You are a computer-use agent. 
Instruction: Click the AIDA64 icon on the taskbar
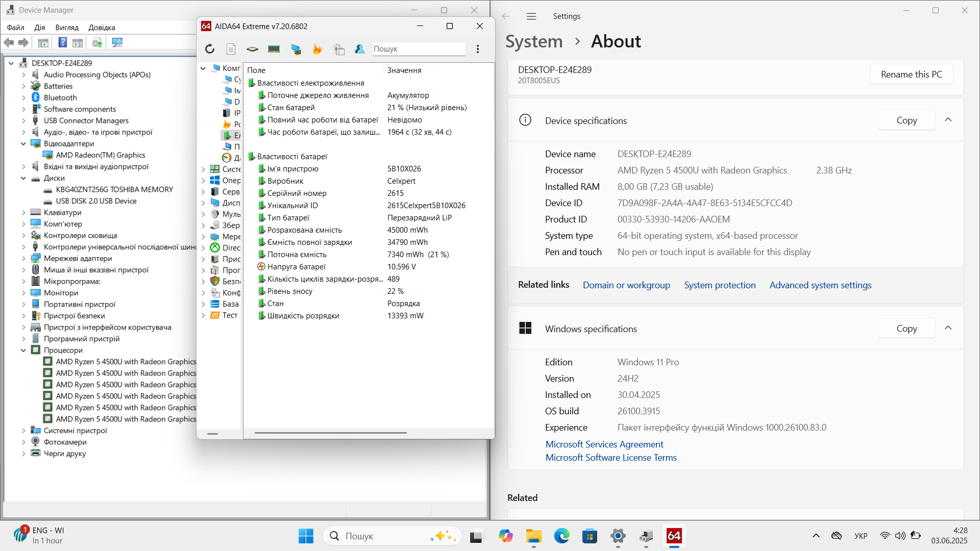click(x=674, y=536)
